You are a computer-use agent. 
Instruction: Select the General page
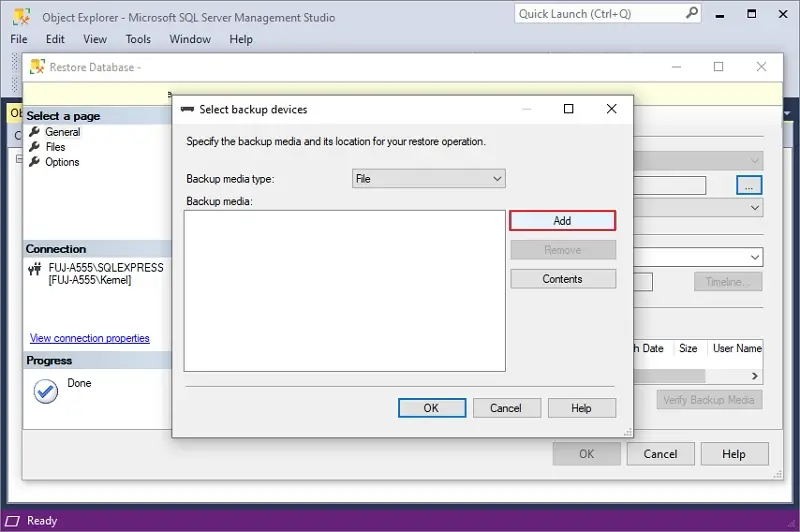click(63, 132)
